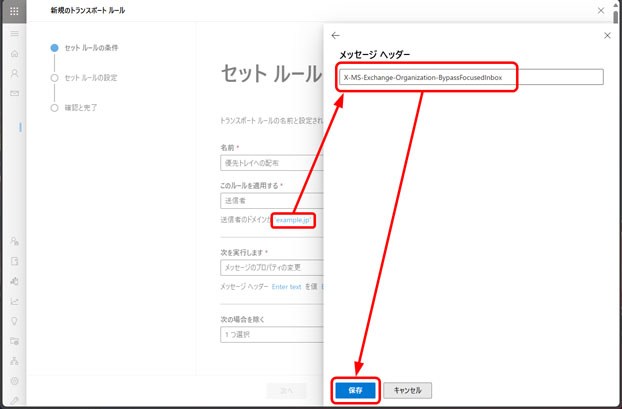
Task: Click the 名前 field with 優先トレイへの配布
Action: [x=272, y=163]
